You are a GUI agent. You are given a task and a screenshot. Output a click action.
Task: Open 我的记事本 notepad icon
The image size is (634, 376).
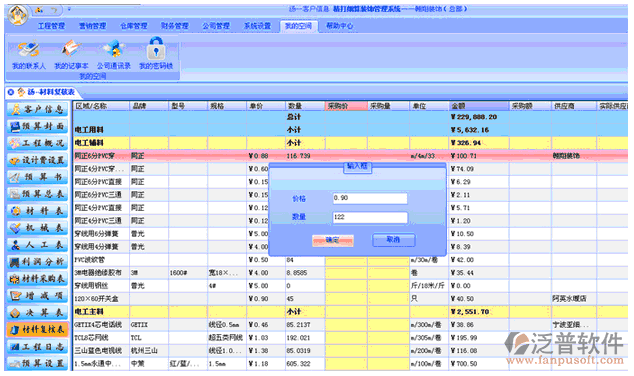(71, 55)
